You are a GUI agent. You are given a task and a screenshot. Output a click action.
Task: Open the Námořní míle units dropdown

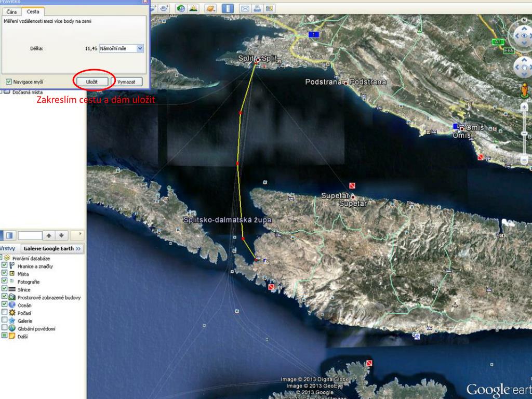[x=122, y=48]
